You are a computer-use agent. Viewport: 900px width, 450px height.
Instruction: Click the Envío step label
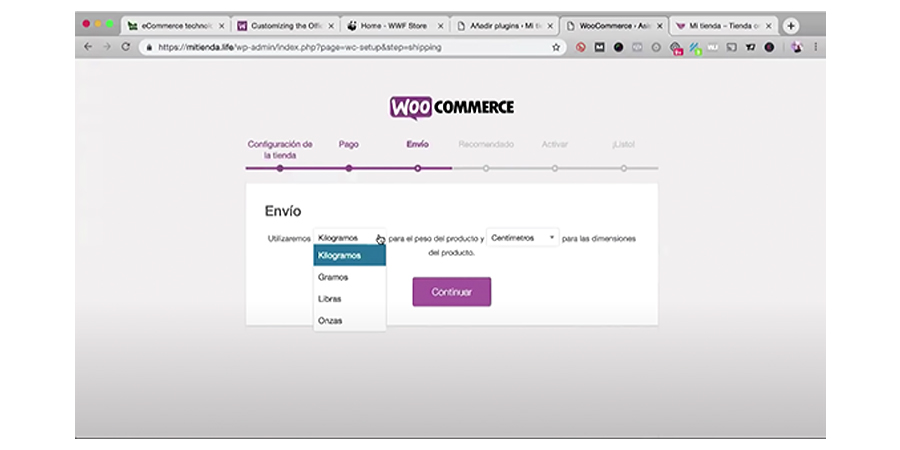pyautogui.click(x=417, y=145)
